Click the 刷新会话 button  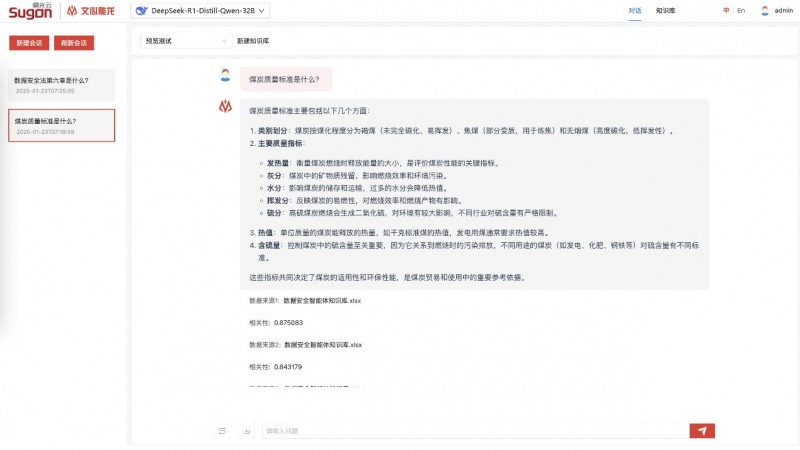click(74, 43)
